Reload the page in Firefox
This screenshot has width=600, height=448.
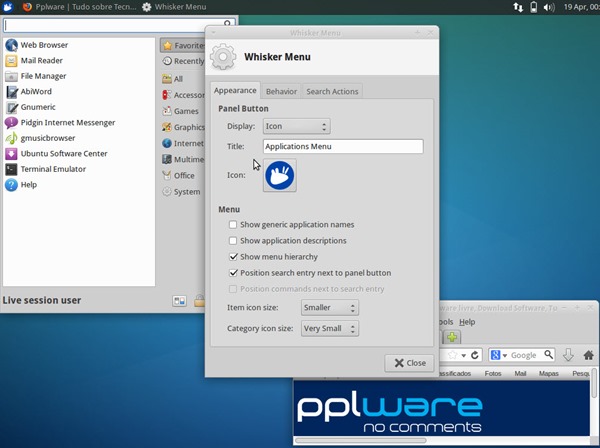click(475, 355)
